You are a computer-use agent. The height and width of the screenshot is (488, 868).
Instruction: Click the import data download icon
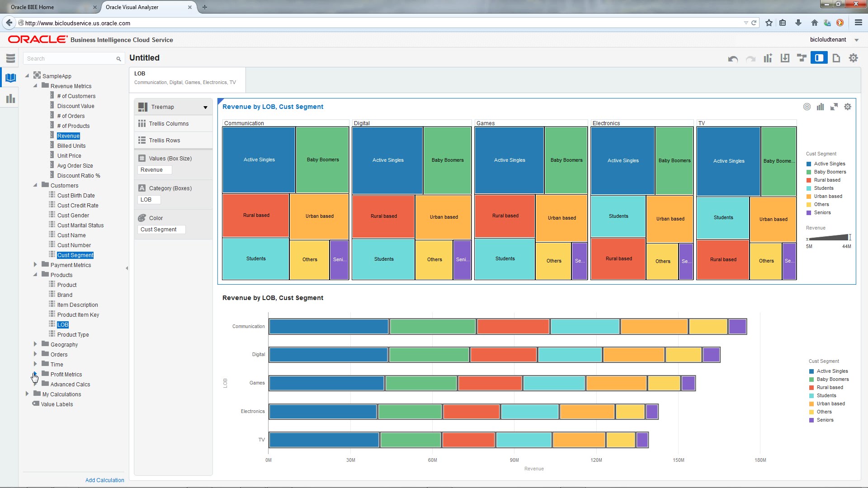(785, 58)
